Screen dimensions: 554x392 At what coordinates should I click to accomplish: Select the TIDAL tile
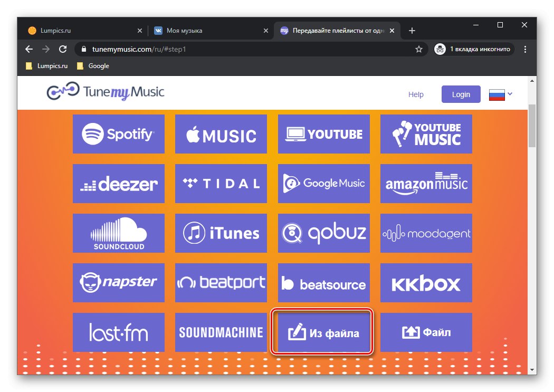pyautogui.click(x=221, y=184)
